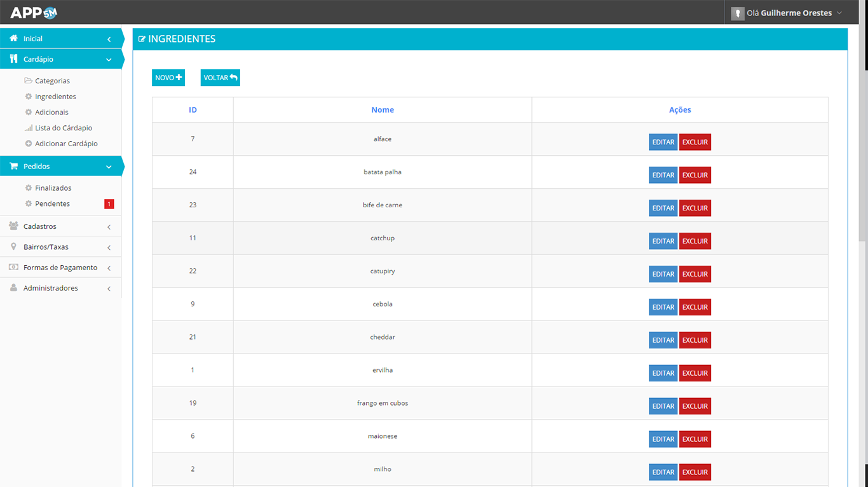The height and width of the screenshot is (487, 868).
Task: Click the people icon beside Cadastros
Action: click(x=13, y=226)
